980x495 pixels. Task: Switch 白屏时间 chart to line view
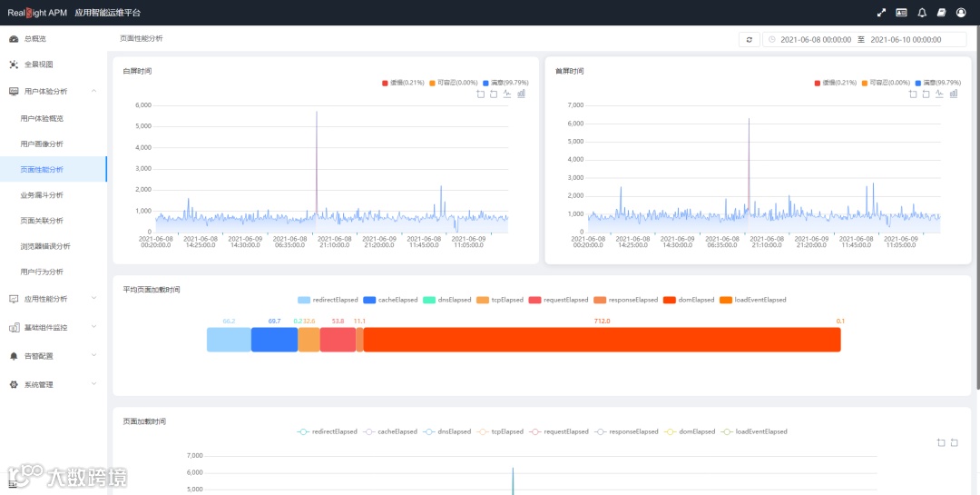[507, 94]
